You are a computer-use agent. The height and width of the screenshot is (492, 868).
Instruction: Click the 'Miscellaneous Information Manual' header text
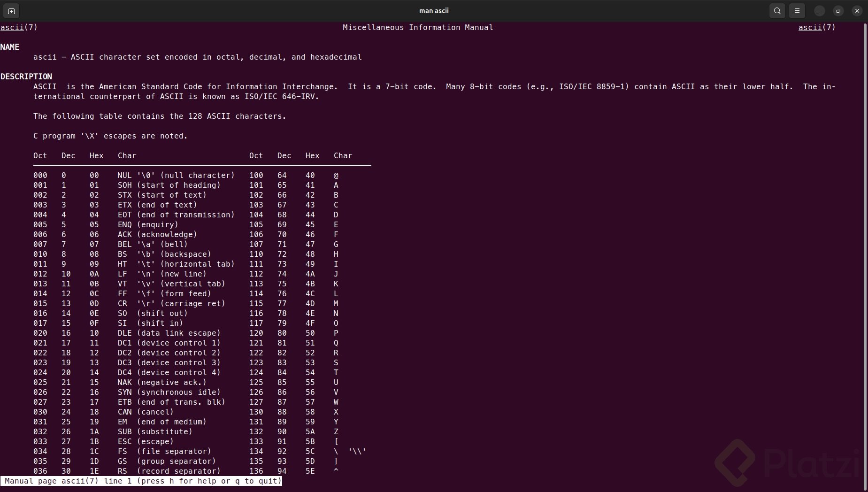[x=418, y=28]
